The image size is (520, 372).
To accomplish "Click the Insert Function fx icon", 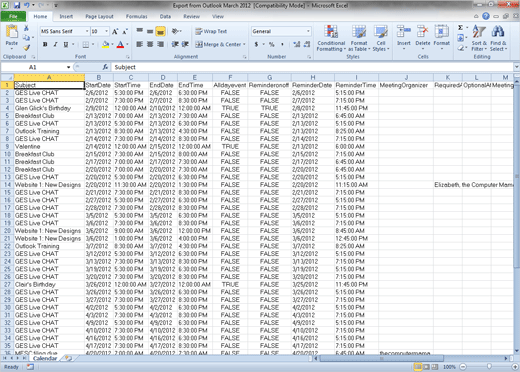I will click(105, 67).
